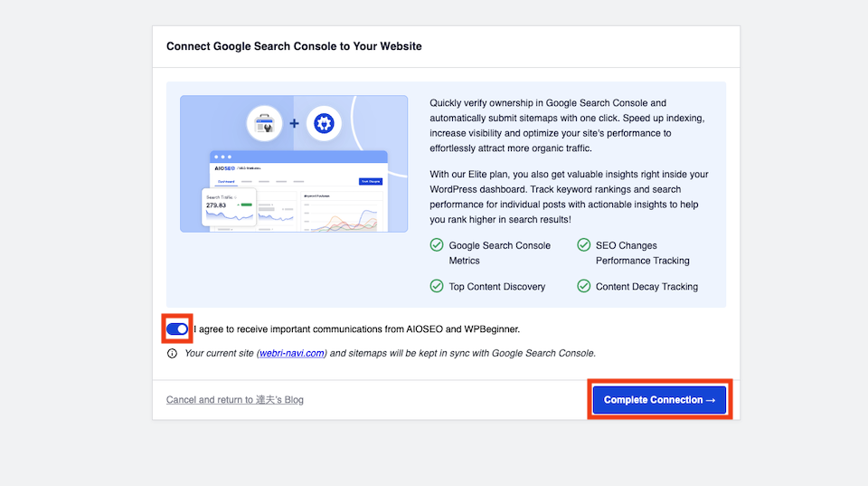This screenshot has width=868, height=486.
Task: Click the SEO Changes Performance Tracking checkmark icon
Action: (x=583, y=245)
